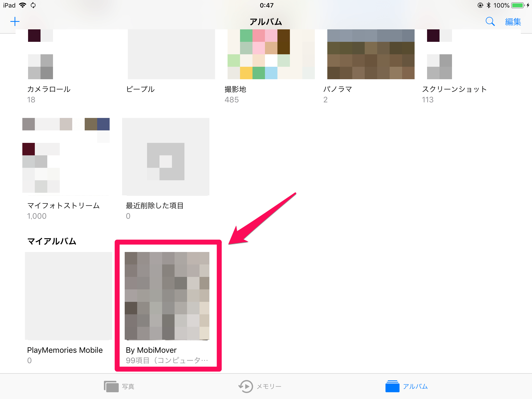This screenshot has width=532, height=399.
Task: Switch to the 写真 tab icon
Action: pos(111,386)
